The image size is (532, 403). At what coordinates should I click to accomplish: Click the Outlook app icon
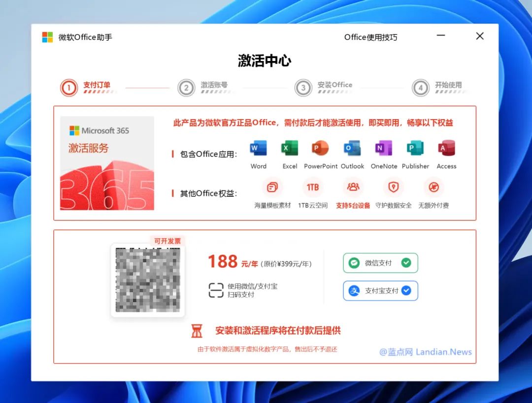point(352,148)
